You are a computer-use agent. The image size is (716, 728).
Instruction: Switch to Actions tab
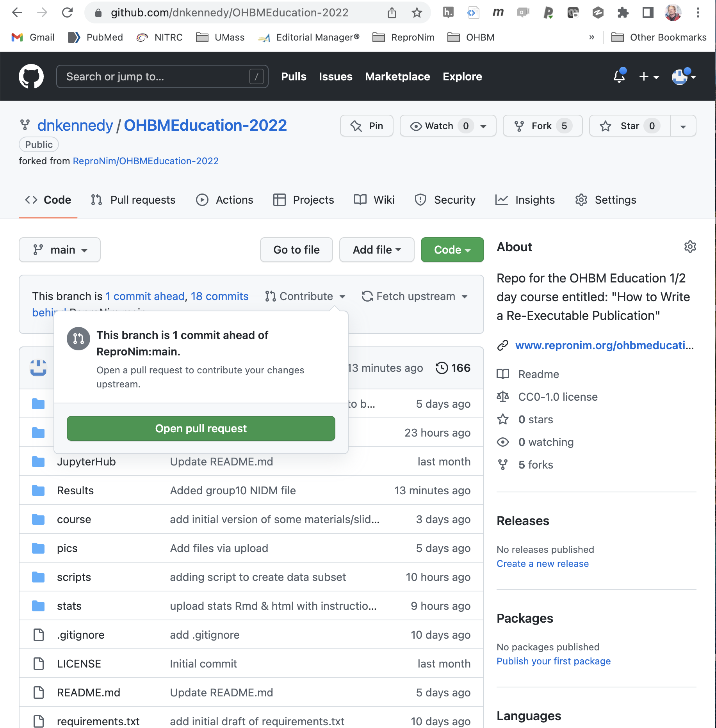point(224,200)
